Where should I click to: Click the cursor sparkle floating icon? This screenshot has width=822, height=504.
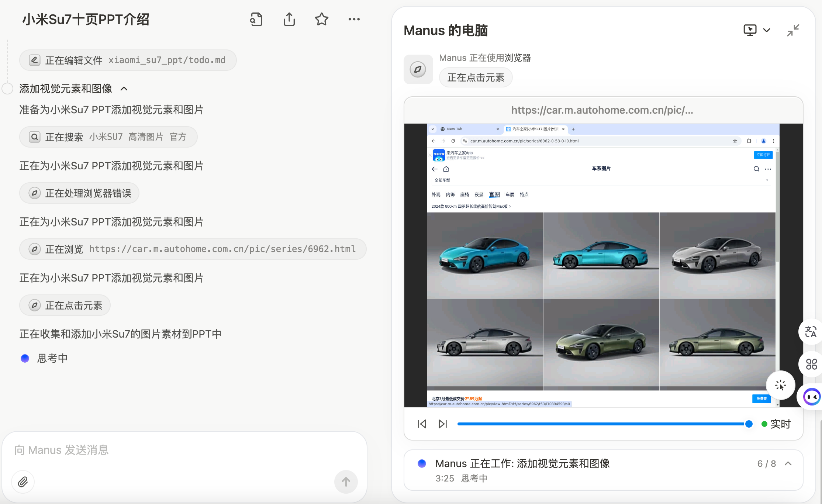click(x=780, y=385)
